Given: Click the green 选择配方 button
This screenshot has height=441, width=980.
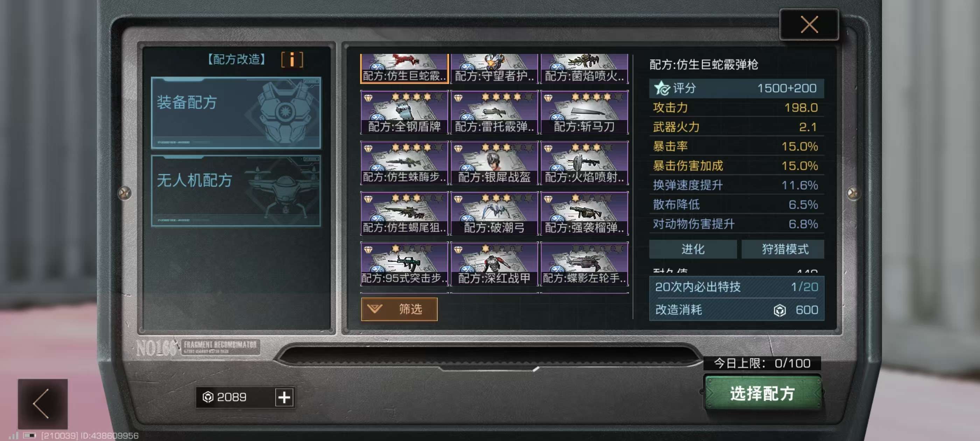Looking at the screenshot, I should tap(763, 393).
